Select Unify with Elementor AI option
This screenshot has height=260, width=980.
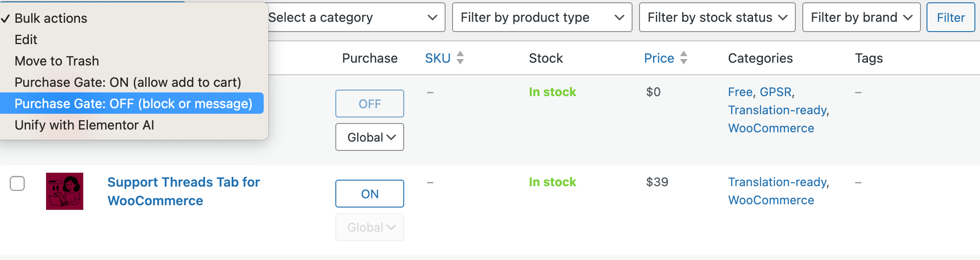pos(84,125)
